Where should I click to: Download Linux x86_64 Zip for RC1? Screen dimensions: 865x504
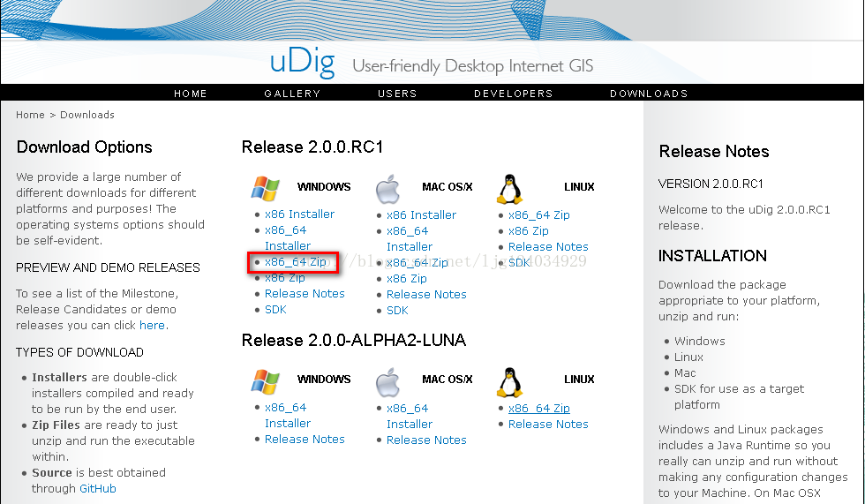539,215
